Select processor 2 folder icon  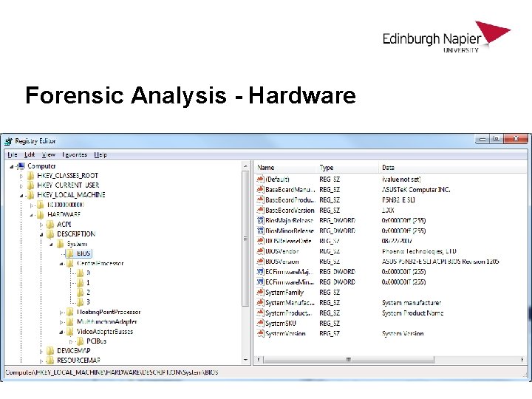(80, 292)
